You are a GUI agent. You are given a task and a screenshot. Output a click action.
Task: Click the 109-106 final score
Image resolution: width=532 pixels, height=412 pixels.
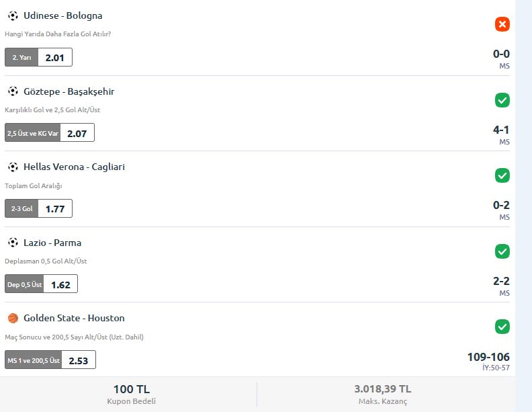click(488, 357)
